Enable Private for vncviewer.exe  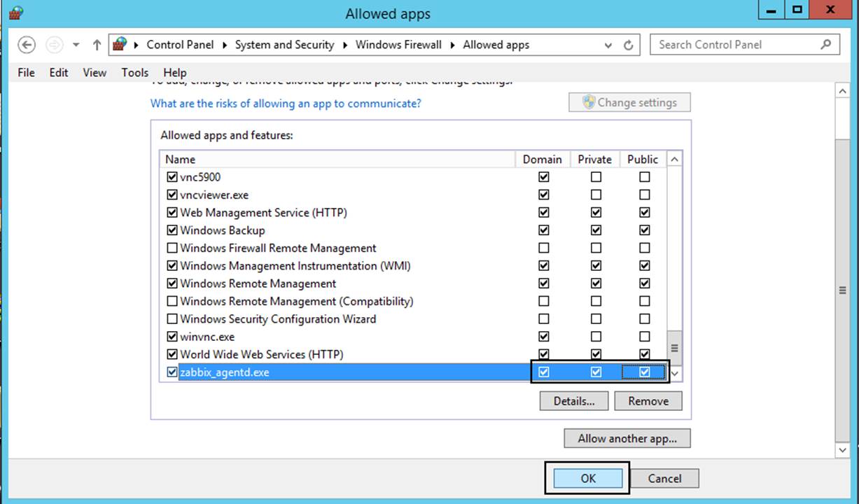pos(595,195)
